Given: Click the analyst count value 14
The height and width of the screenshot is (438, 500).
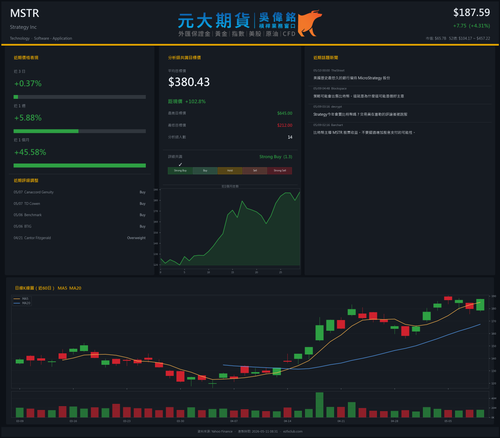Looking at the screenshot, I should pos(290,137).
